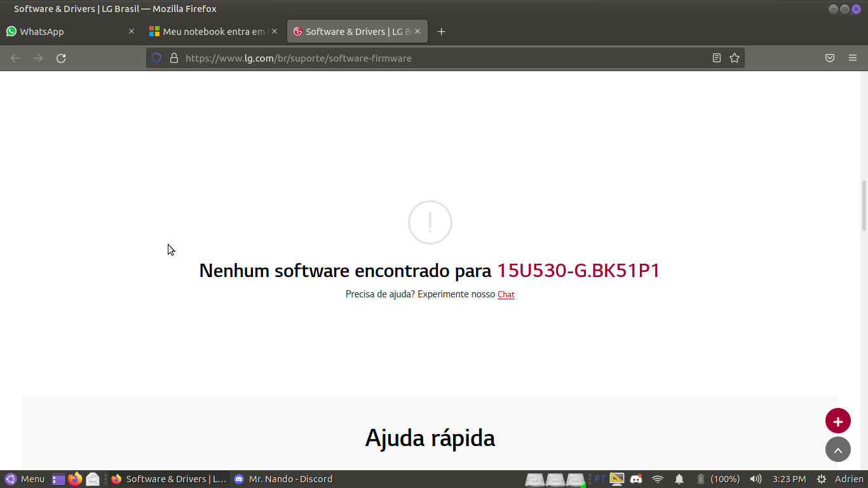Open the Firefox hamburger menu
Viewport: 868px width, 488px height.
pyautogui.click(x=853, y=58)
